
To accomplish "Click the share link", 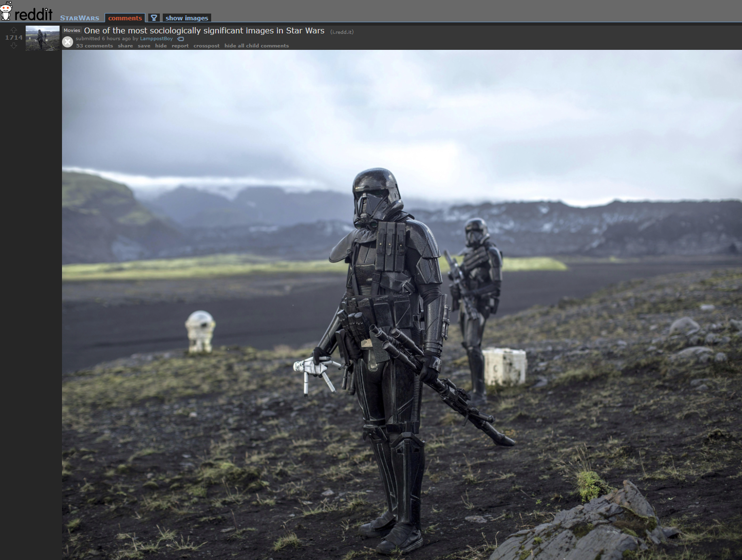I will pyautogui.click(x=125, y=46).
